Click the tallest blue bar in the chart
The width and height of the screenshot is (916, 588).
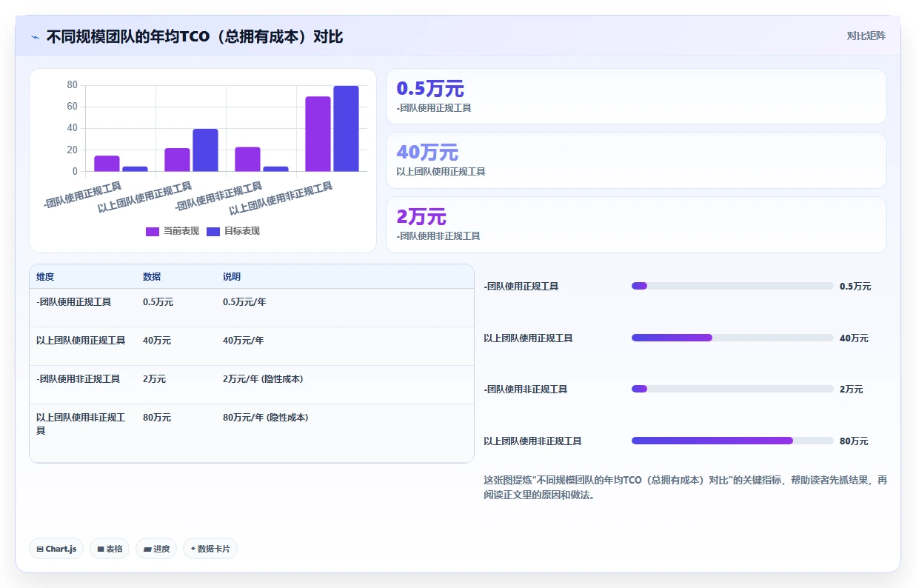click(x=346, y=129)
